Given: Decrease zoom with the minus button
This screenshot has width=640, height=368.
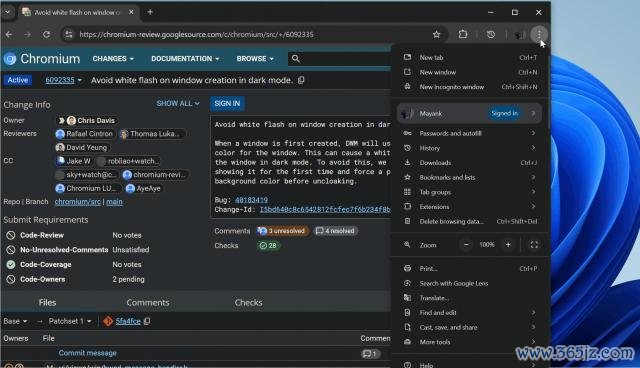Looking at the screenshot, I should (x=466, y=245).
